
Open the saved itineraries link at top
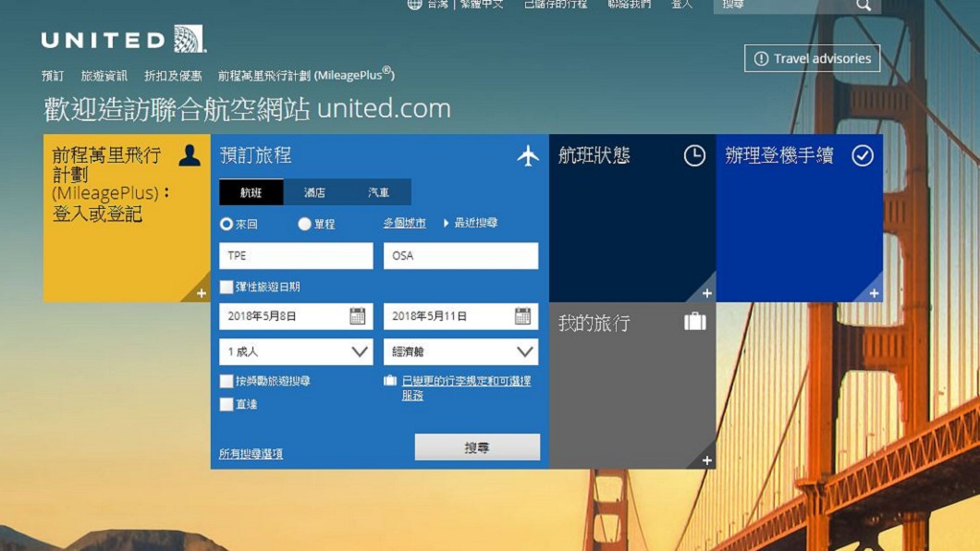(556, 5)
